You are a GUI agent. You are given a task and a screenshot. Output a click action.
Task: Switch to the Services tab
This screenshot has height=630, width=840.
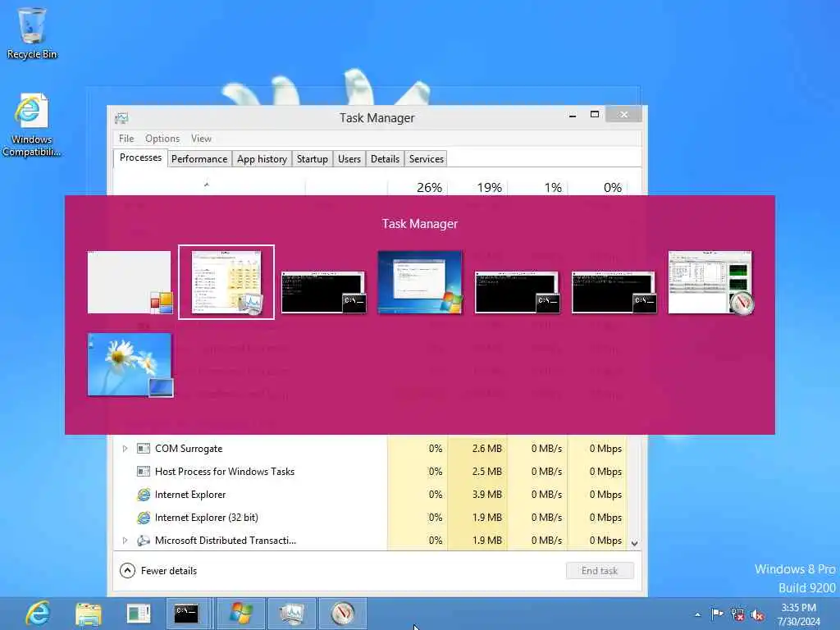(x=427, y=158)
